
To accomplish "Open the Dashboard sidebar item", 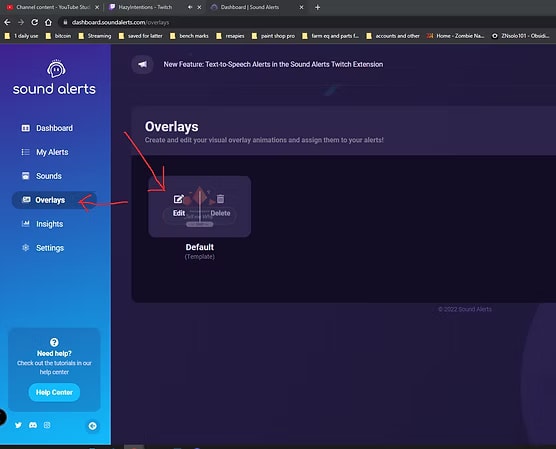I will coord(54,128).
